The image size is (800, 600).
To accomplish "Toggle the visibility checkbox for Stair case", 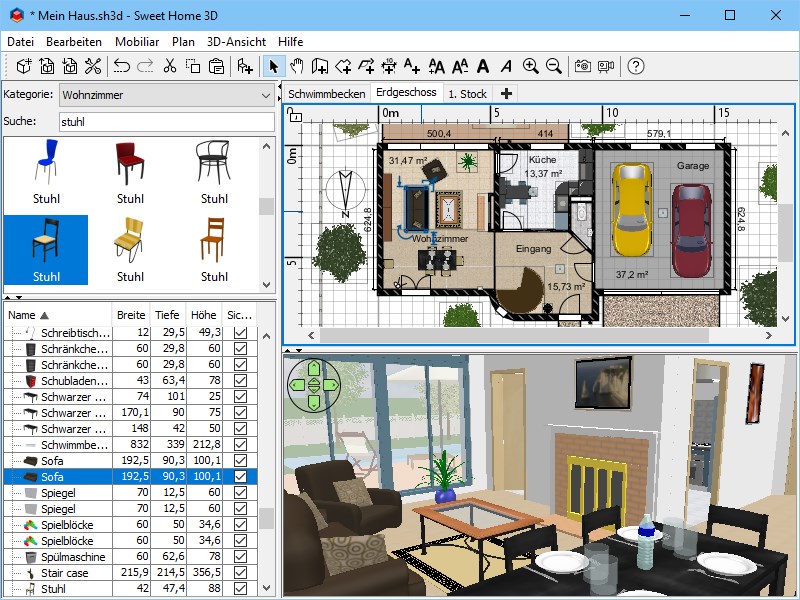I will pos(240,572).
